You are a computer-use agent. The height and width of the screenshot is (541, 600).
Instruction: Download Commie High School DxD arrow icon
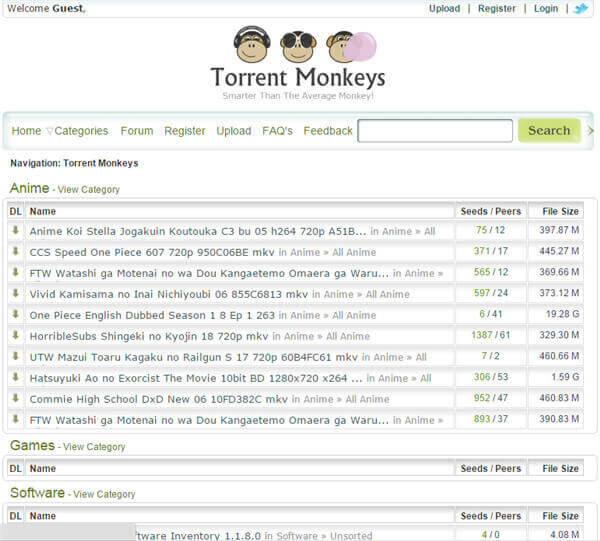click(16, 398)
